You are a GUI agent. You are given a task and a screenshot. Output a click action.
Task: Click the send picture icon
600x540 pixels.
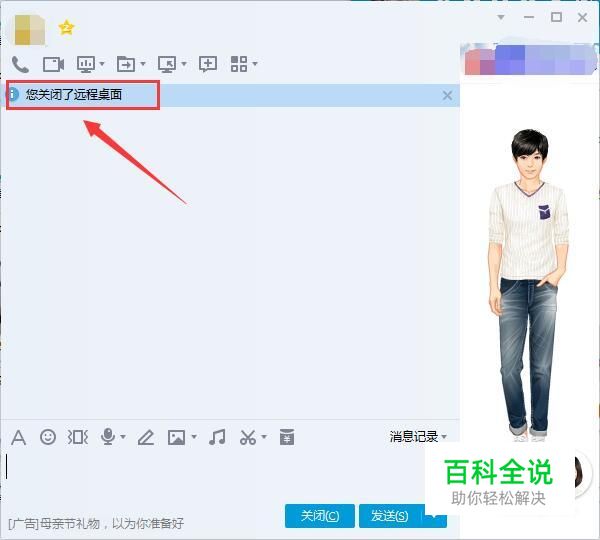176,437
